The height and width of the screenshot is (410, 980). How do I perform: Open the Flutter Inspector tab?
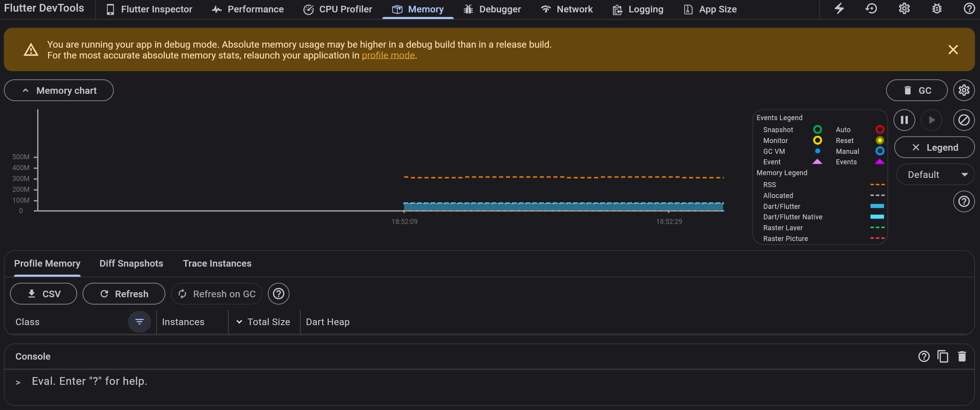[x=150, y=9]
